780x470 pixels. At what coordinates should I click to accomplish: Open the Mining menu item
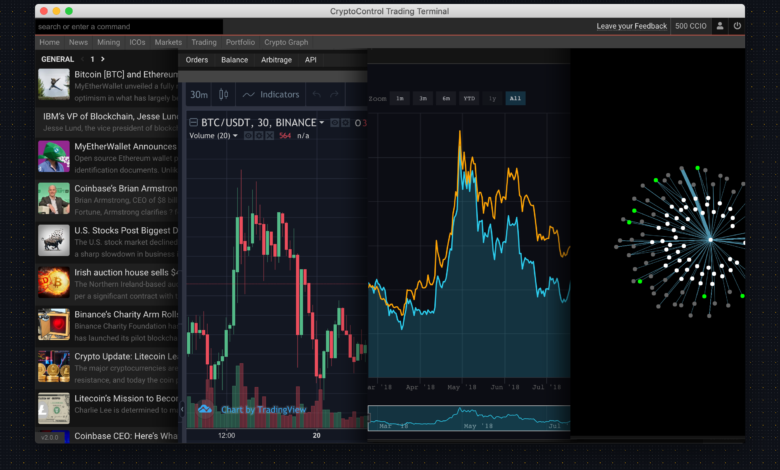[108, 42]
